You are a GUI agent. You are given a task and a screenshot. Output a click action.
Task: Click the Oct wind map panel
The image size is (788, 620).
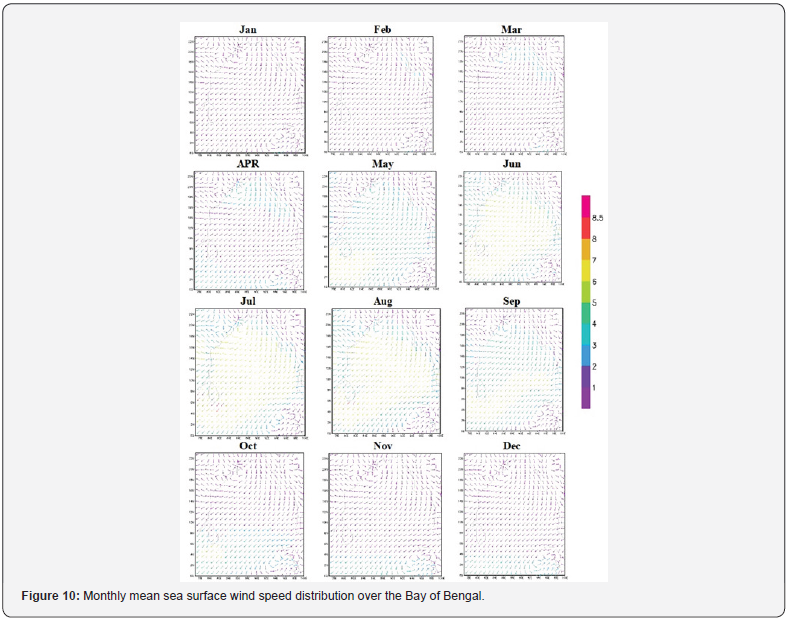coord(249,514)
